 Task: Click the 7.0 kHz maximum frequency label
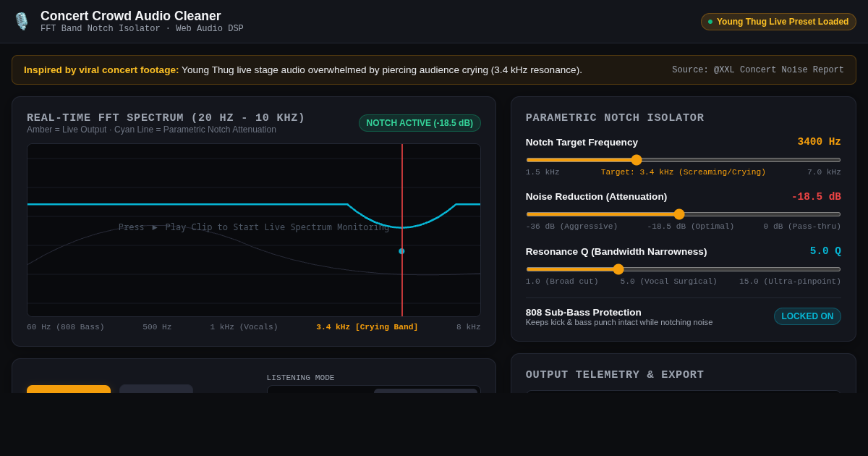pos(824,172)
